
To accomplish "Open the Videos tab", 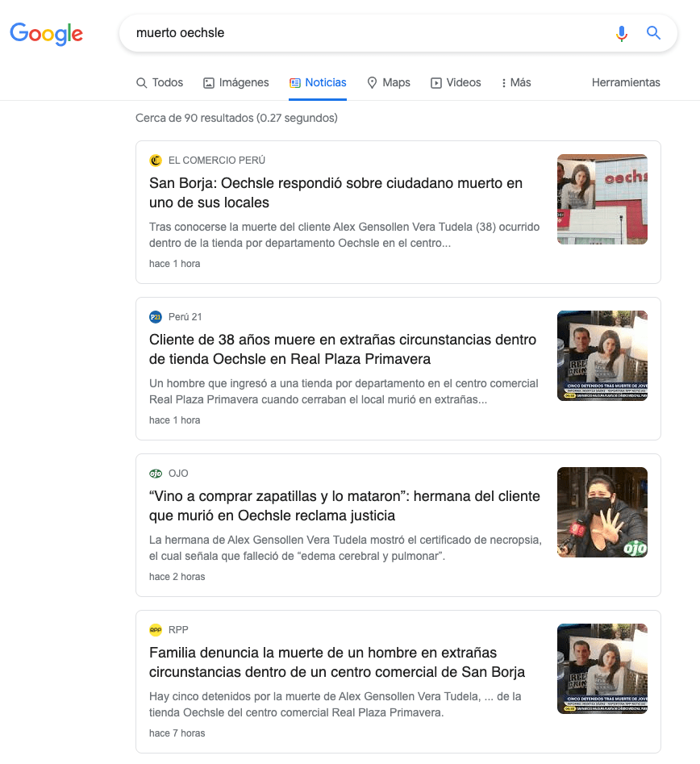I will click(456, 82).
